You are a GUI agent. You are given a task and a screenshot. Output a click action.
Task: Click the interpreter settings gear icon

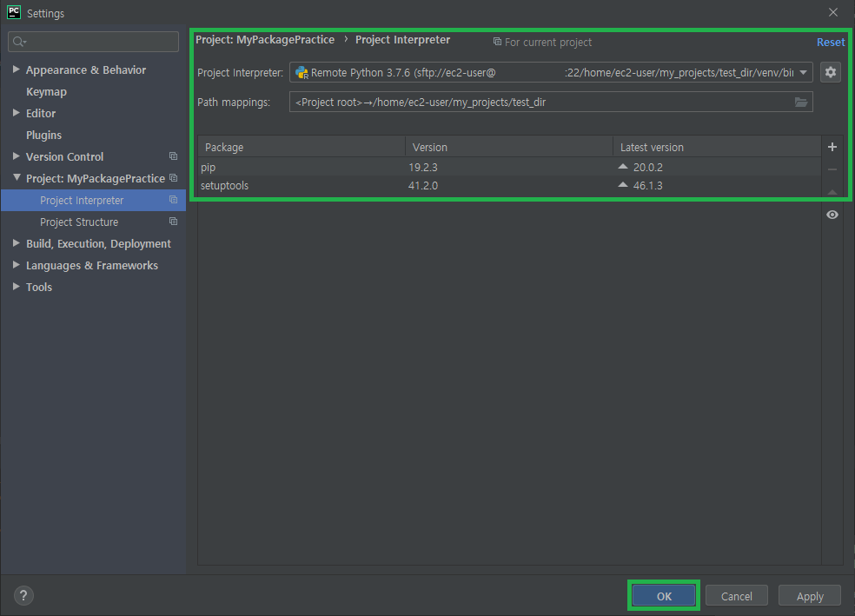(830, 72)
